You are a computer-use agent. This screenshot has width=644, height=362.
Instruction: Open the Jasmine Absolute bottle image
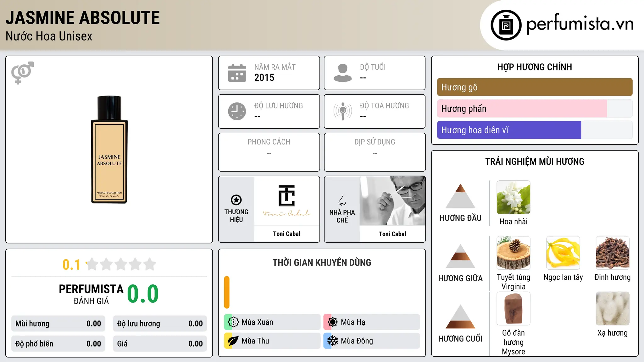[109, 150]
